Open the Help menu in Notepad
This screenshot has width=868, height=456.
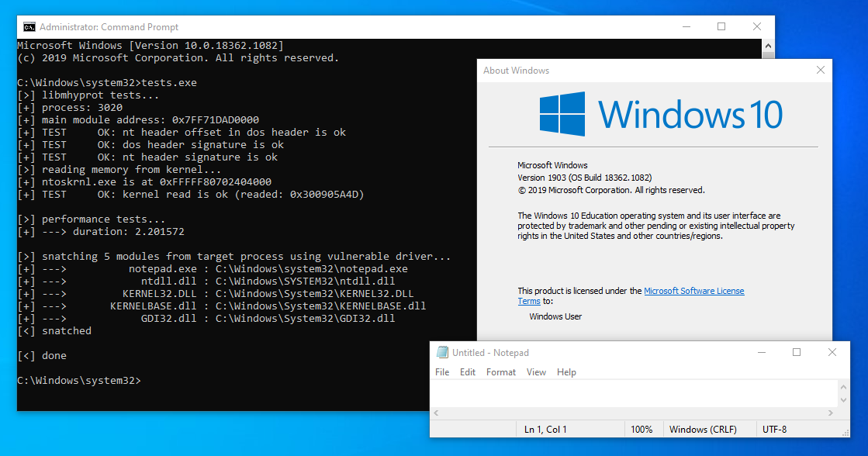[x=566, y=372]
